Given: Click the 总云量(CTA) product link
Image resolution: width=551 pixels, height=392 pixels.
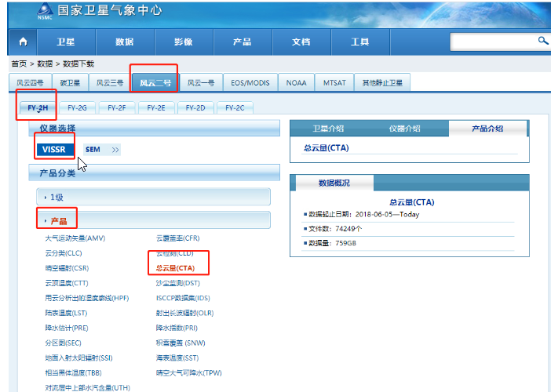Looking at the screenshot, I should 175,267.
